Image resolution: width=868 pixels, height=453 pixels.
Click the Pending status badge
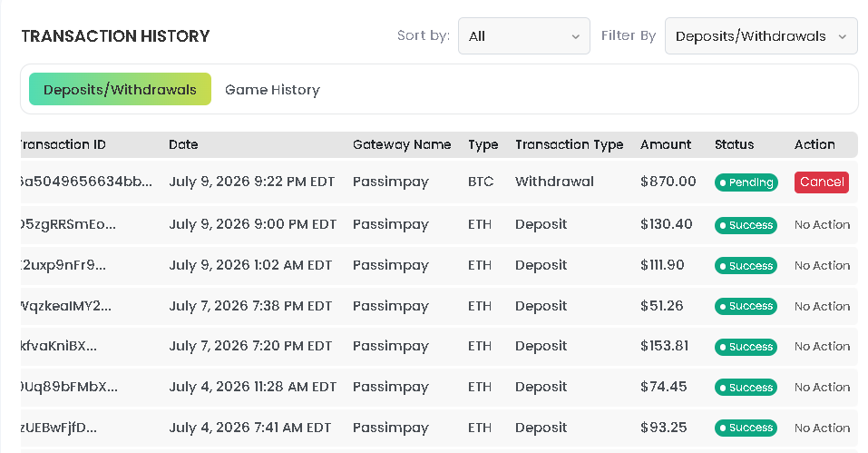point(746,182)
